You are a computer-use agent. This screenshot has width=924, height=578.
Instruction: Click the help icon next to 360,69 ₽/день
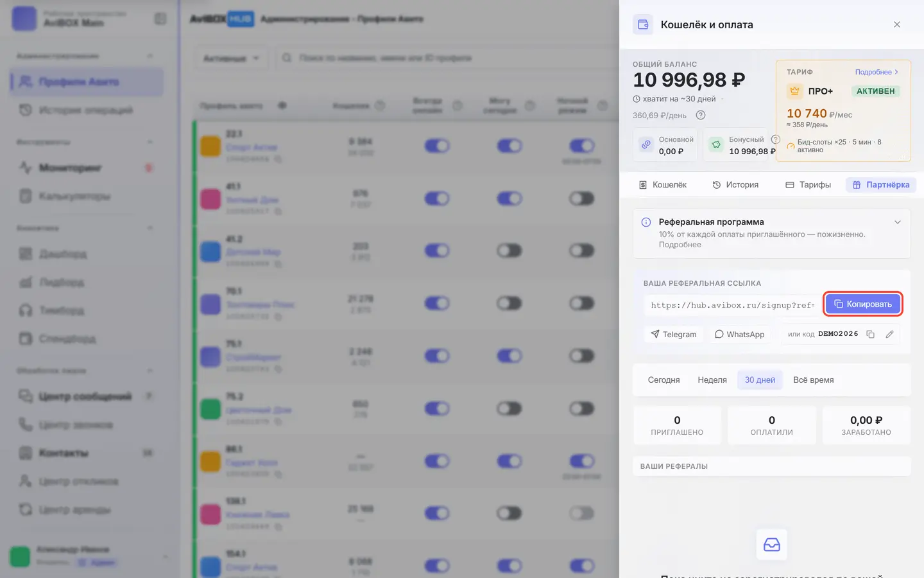tap(701, 115)
